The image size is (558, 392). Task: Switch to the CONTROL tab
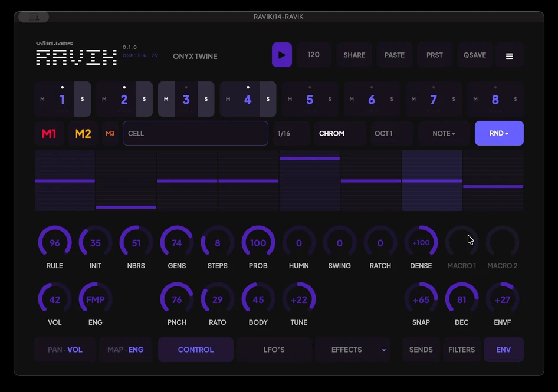[196, 350]
